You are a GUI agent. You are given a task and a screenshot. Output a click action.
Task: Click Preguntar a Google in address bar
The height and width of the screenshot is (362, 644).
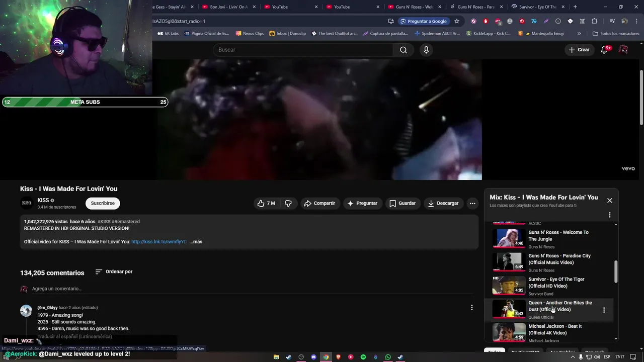tap(423, 21)
